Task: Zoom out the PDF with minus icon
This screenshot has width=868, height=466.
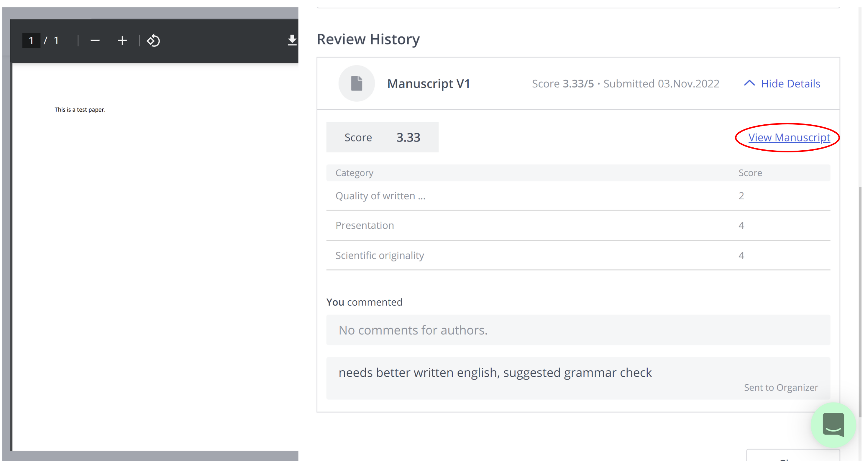Action: (x=95, y=41)
